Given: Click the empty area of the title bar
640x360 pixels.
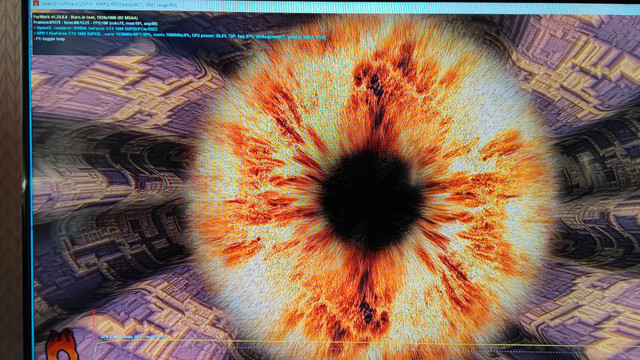Looking at the screenshot, I should click(x=408, y=7).
